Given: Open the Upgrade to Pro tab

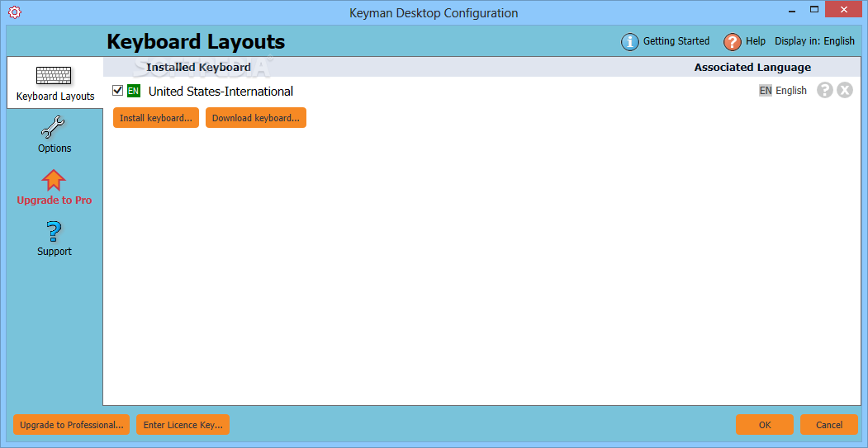Looking at the screenshot, I should 55,187.
